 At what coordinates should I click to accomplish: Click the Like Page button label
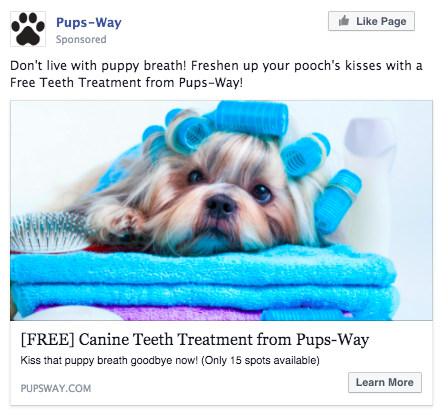(381, 21)
